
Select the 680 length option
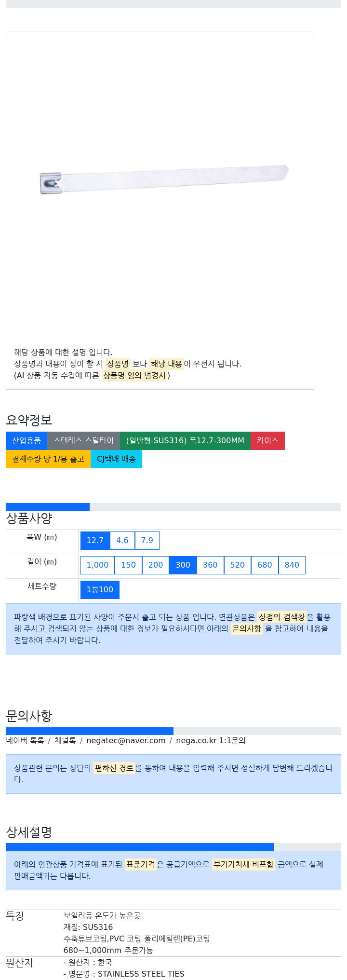tap(265, 565)
